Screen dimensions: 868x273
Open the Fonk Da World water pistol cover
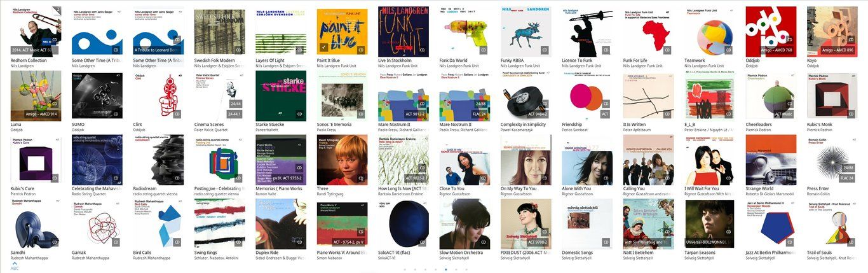pyautogui.click(x=465, y=32)
